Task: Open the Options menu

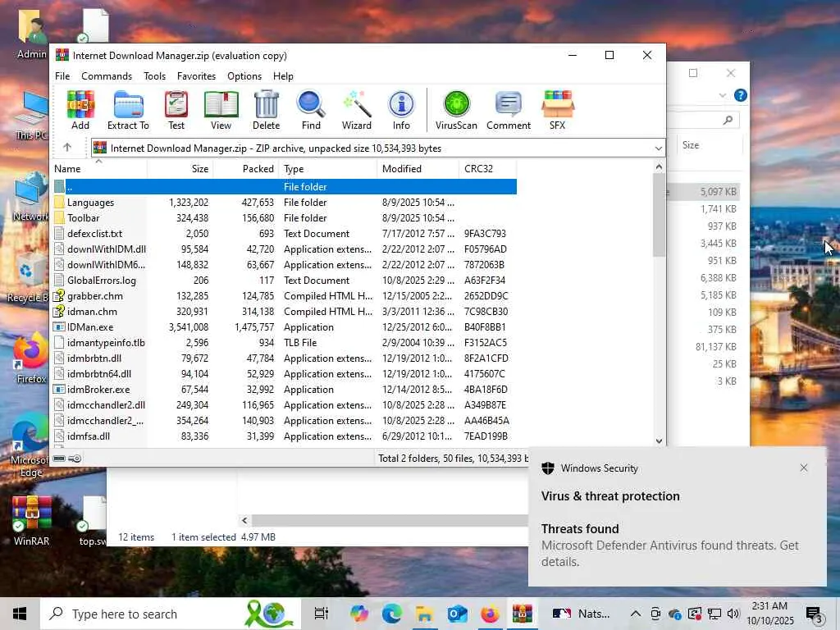Action: (x=244, y=76)
